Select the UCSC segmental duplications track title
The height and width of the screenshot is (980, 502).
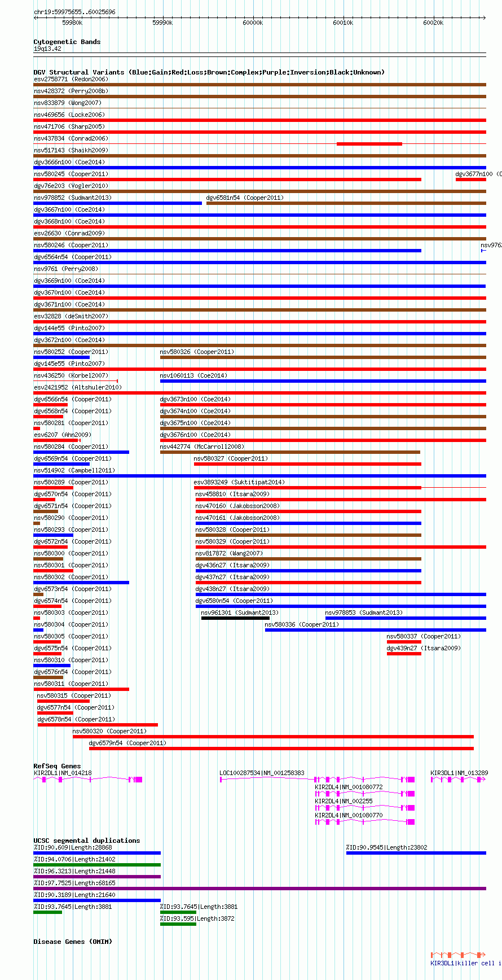pos(87,841)
